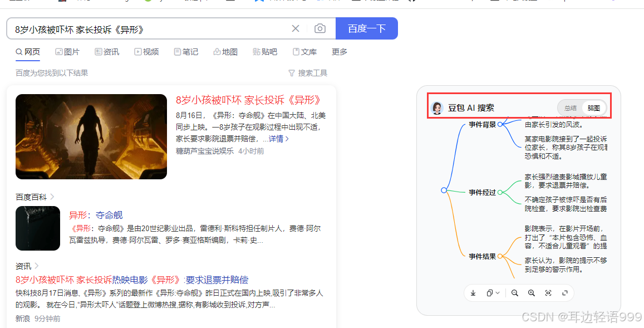
Task: Download the mind map using the download icon
Action: click(473, 293)
